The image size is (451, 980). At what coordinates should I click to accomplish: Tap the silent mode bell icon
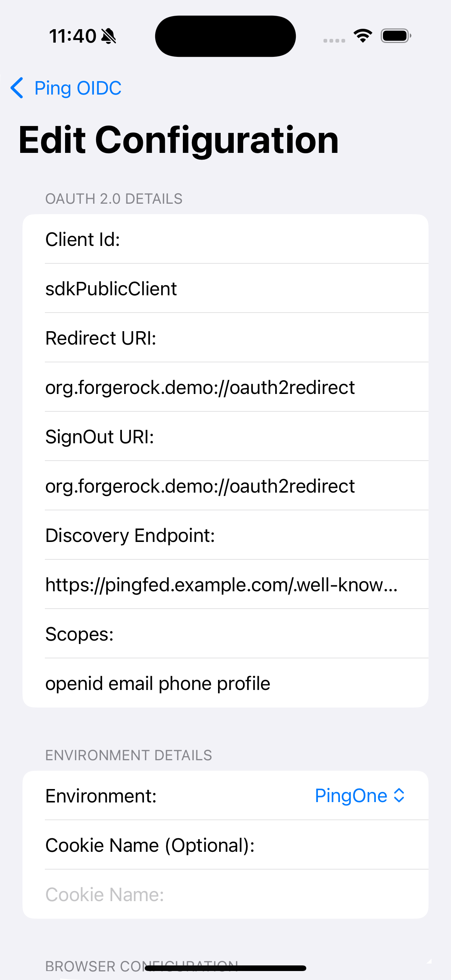109,37
